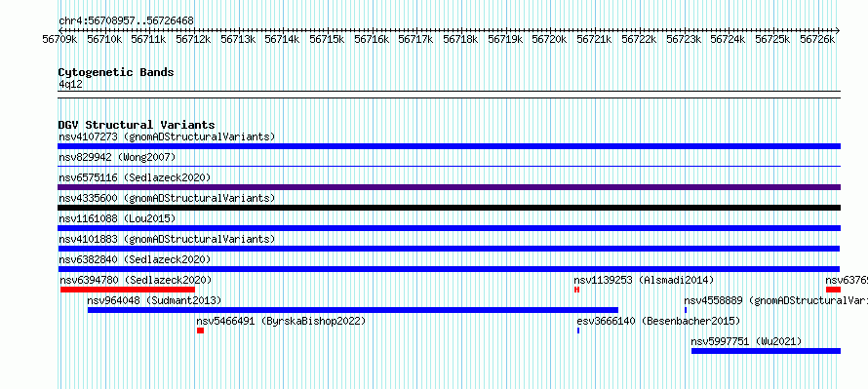This screenshot has height=389, width=868.
Task: Click the 56715k ruler tick label
Action: pos(327,39)
